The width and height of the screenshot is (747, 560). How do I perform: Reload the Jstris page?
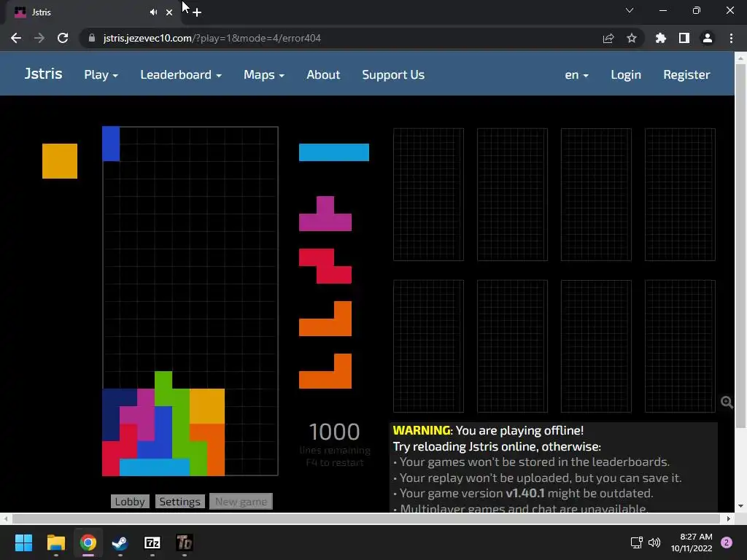coord(63,38)
